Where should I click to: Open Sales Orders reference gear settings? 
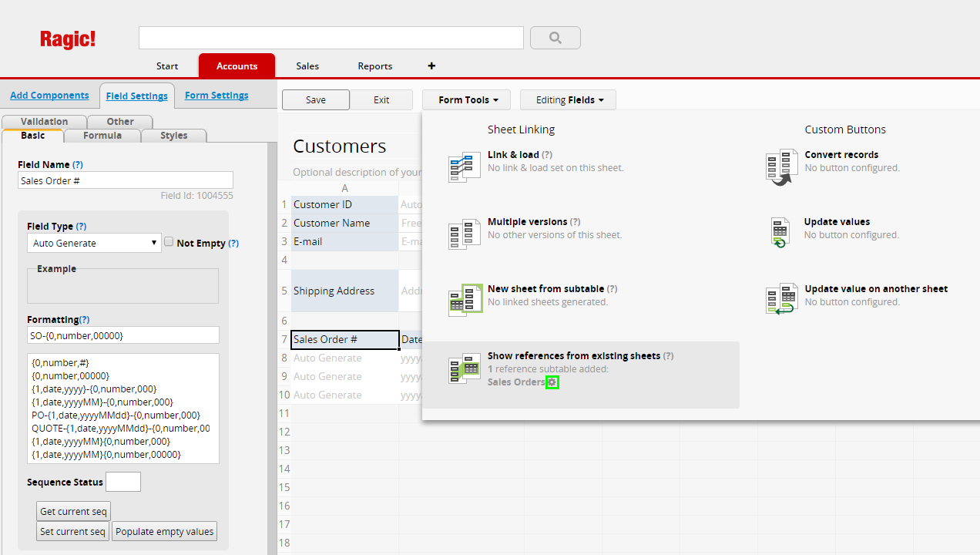click(x=552, y=382)
